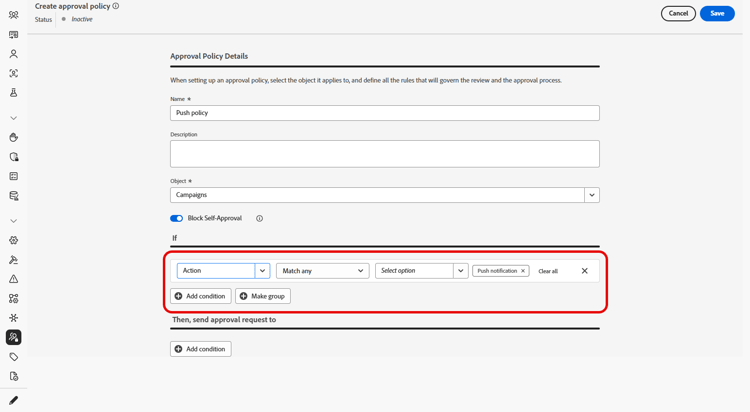Click the Cancel button
750x412 pixels.
pos(678,13)
